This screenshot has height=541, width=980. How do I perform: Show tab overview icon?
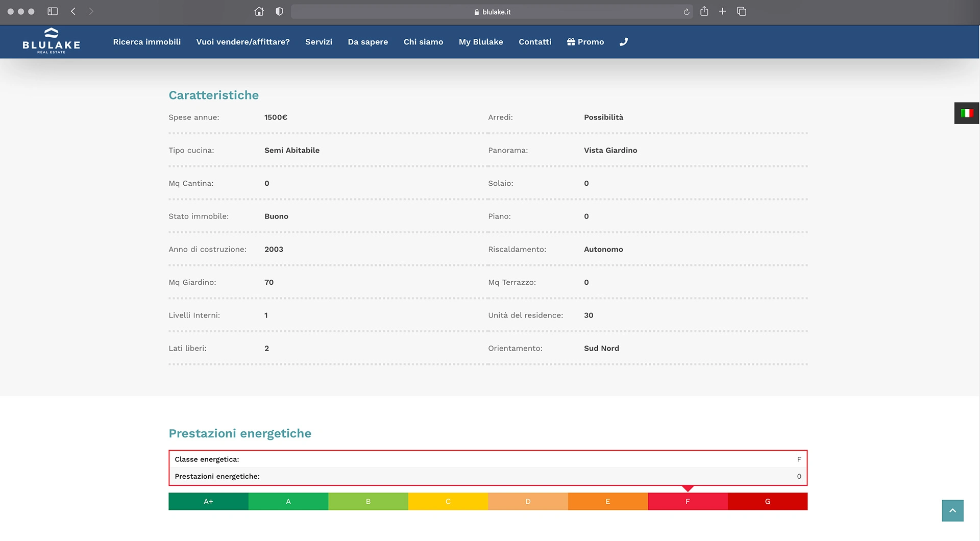(x=742, y=11)
